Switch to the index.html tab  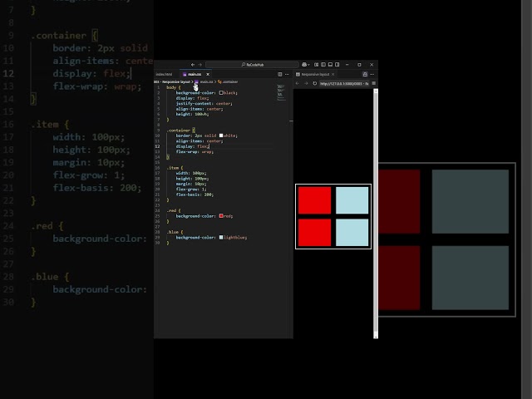165,74
